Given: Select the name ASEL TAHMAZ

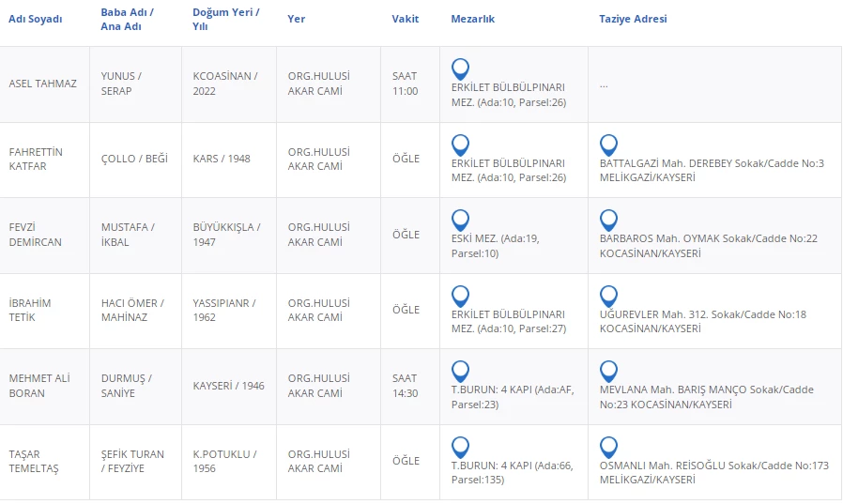Looking at the screenshot, I should pyautogui.click(x=42, y=84).
